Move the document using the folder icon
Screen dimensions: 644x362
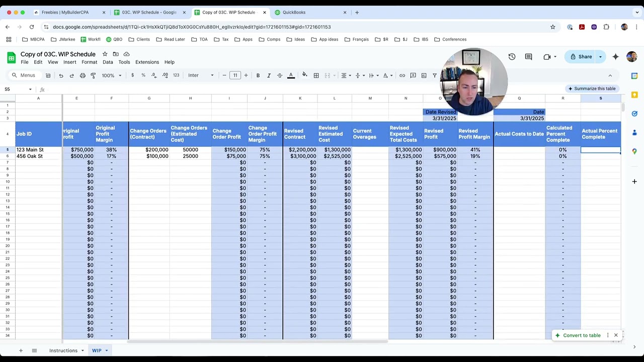click(x=116, y=54)
